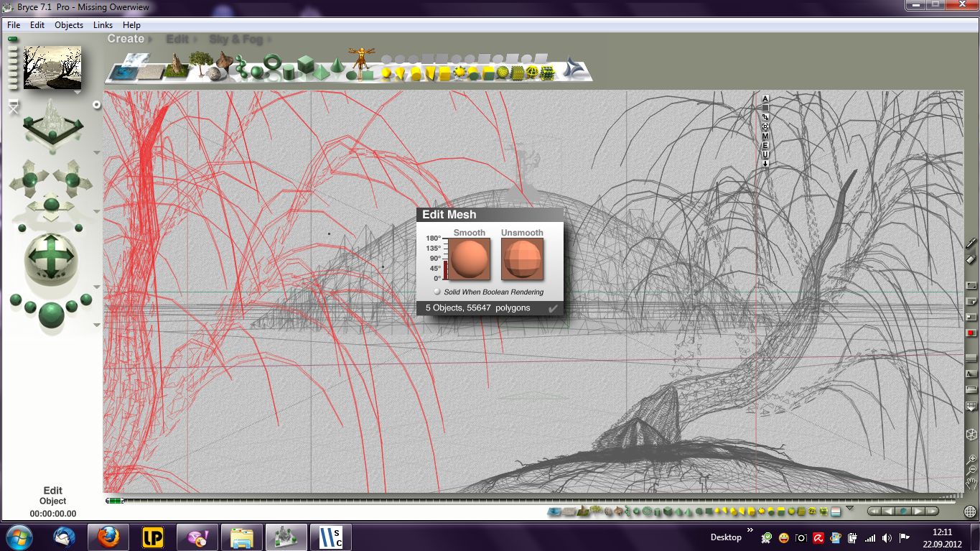Open the Windows Start menu
The width and height of the screenshot is (980, 551).
[19, 537]
